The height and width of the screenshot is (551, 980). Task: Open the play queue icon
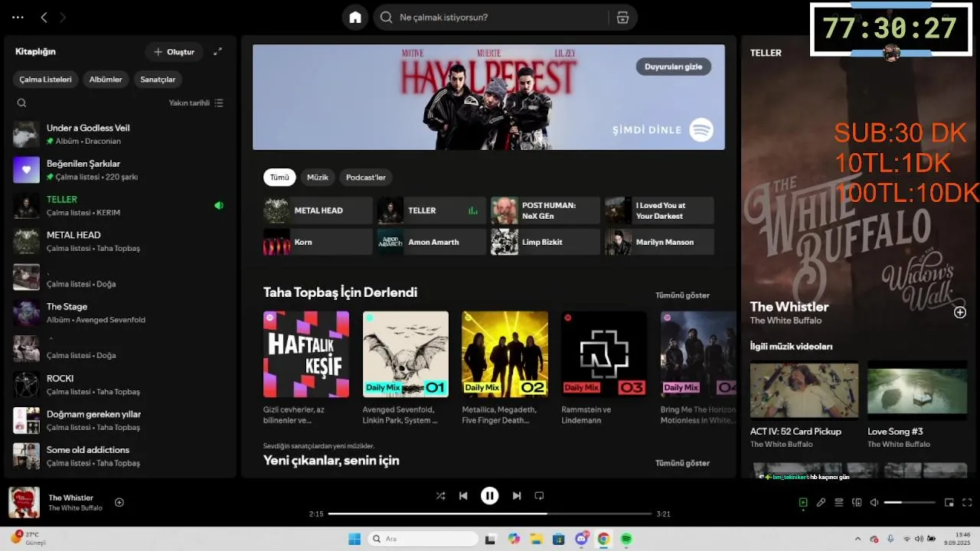839,503
